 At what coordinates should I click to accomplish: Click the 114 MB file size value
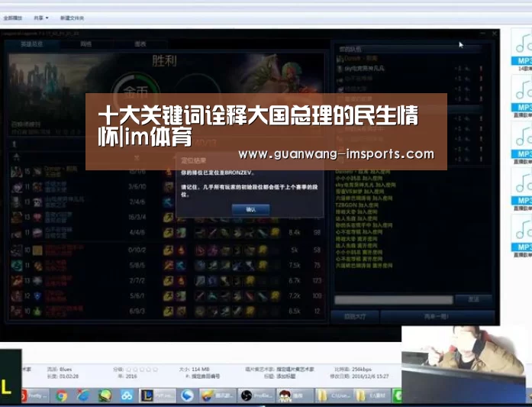pyautogui.click(x=200, y=370)
